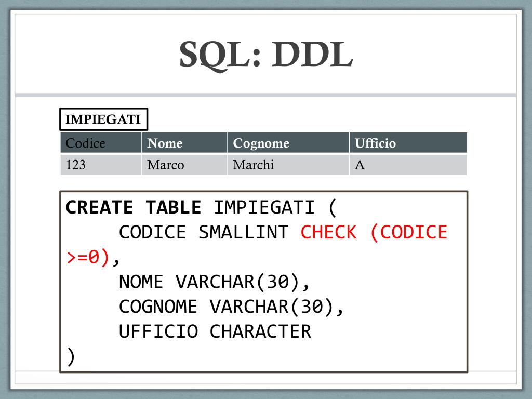Click the CREATE TABLE keyword text
The height and width of the screenshot is (399, 532).
click(134, 207)
